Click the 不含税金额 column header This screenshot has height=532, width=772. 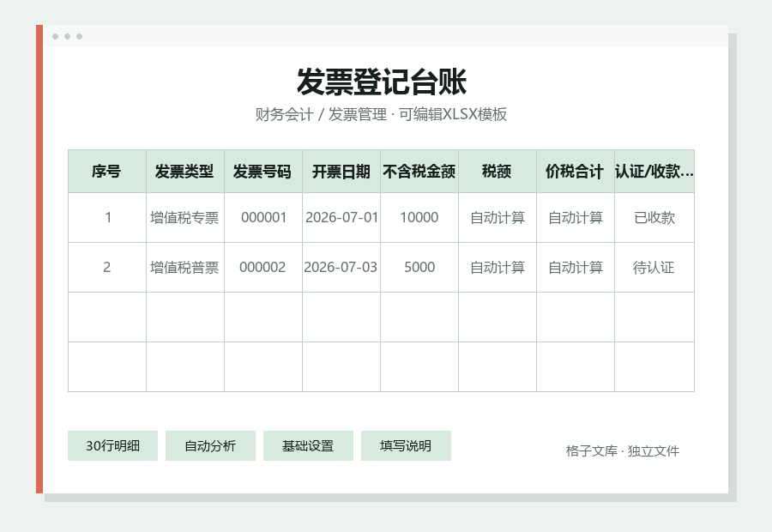point(419,172)
